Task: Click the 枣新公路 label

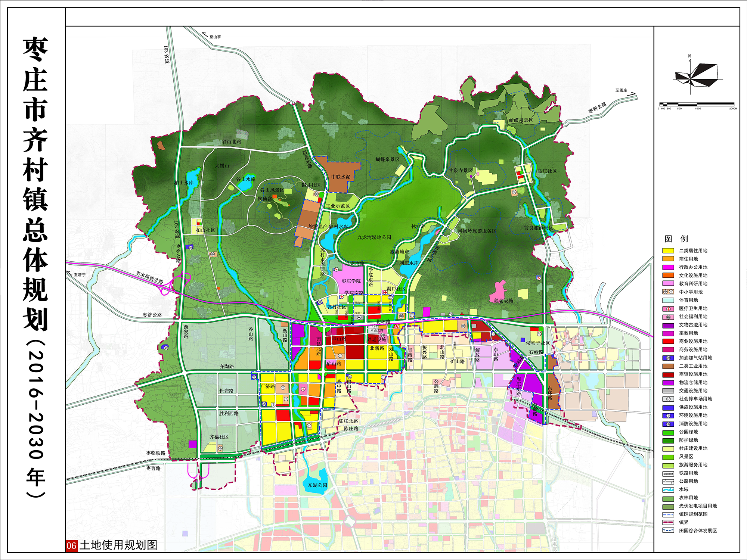Action: (598, 108)
